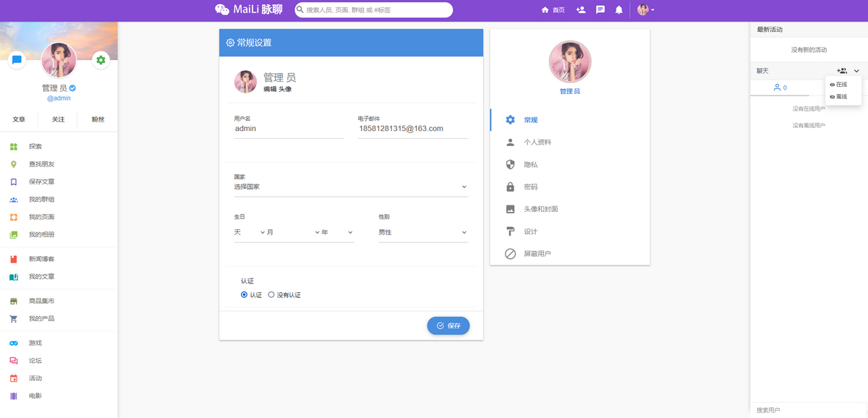
Task: Open 论坛 forum in sidebar
Action: (59, 361)
